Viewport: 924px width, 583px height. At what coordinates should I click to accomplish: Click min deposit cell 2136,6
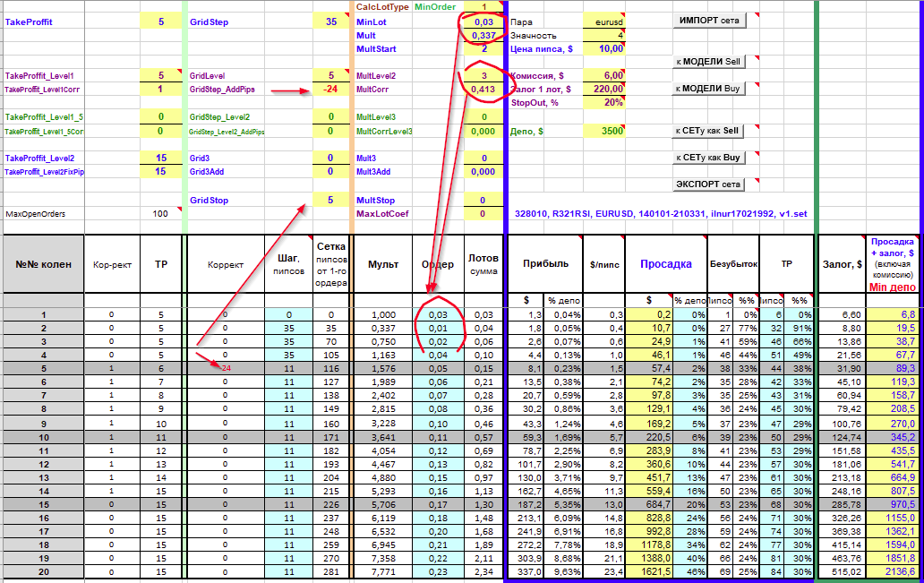(x=892, y=571)
